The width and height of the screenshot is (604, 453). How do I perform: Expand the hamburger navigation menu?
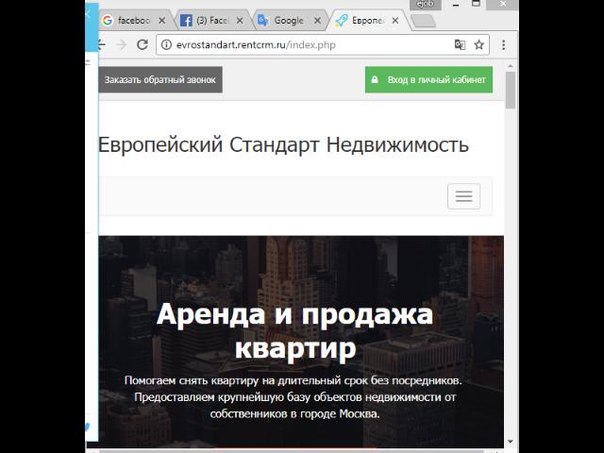pos(464,196)
